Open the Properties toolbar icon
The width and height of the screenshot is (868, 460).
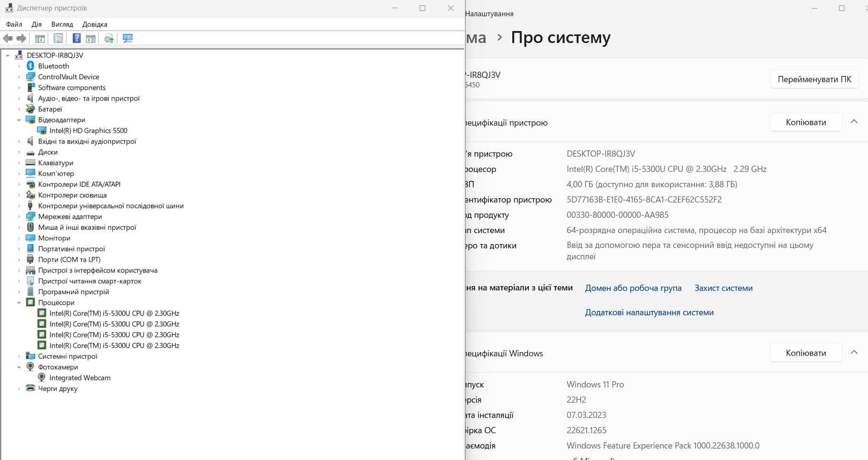[x=58, y=38]
